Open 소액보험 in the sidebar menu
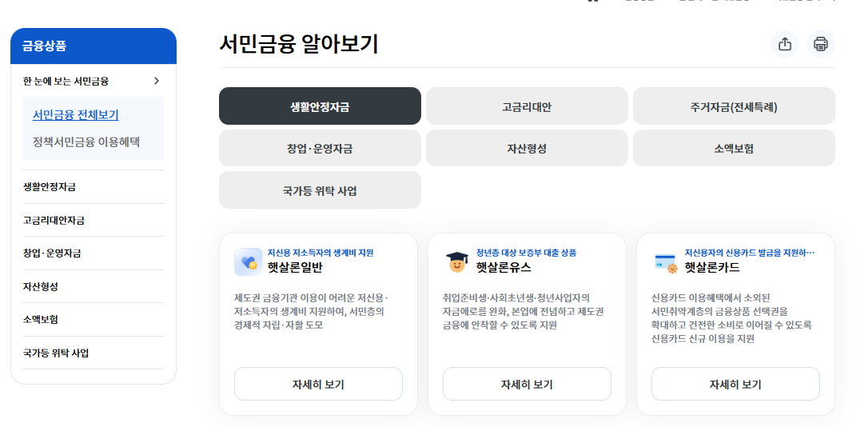Viewport: 868px width, 427px height. click(x=41, y=319)
